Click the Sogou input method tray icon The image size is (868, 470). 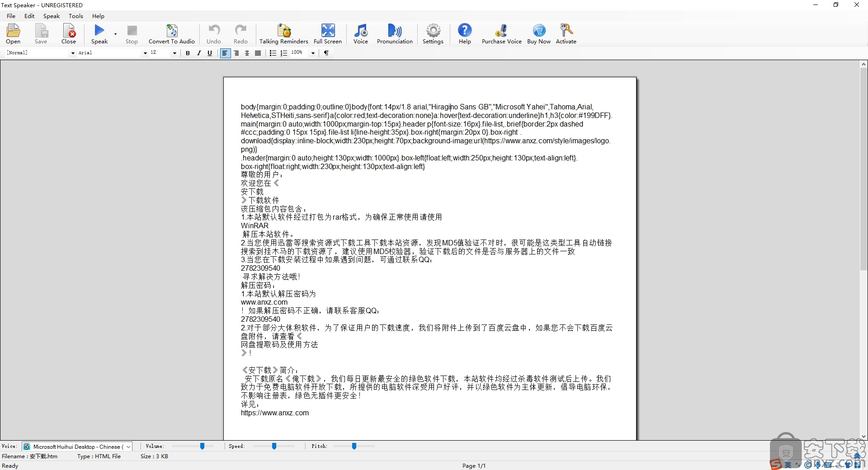[776, 464]
